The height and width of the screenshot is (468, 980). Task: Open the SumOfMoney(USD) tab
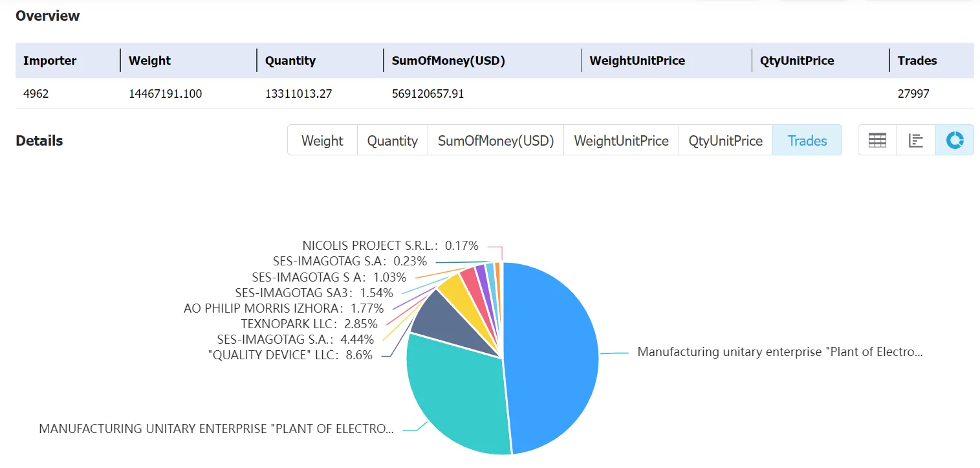tap(496, 140)
